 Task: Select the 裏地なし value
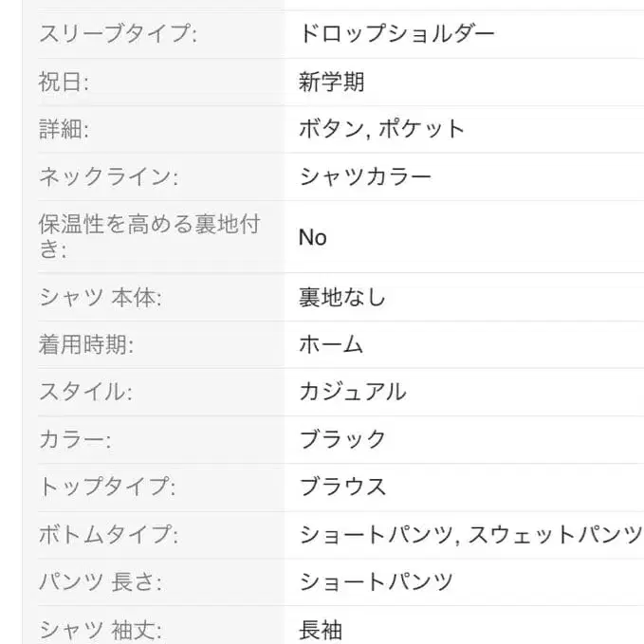click(342, 298)
